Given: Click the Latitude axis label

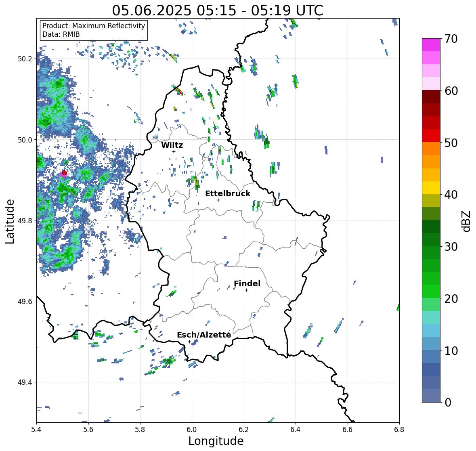Looking at the screenshot, I should (x=10, y=221).
